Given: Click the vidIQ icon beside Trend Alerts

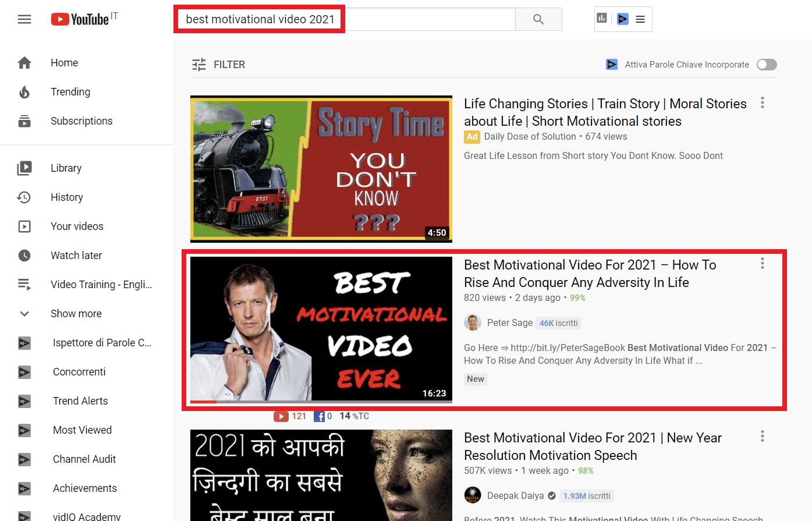Looking at the screenshot, I should pos(24,401).
